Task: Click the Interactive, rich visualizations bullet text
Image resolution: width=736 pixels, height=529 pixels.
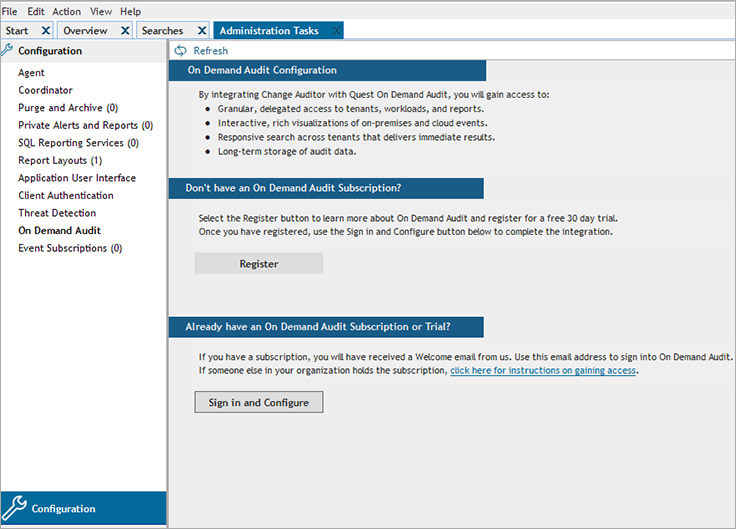Action: click(x=353, y=123)
